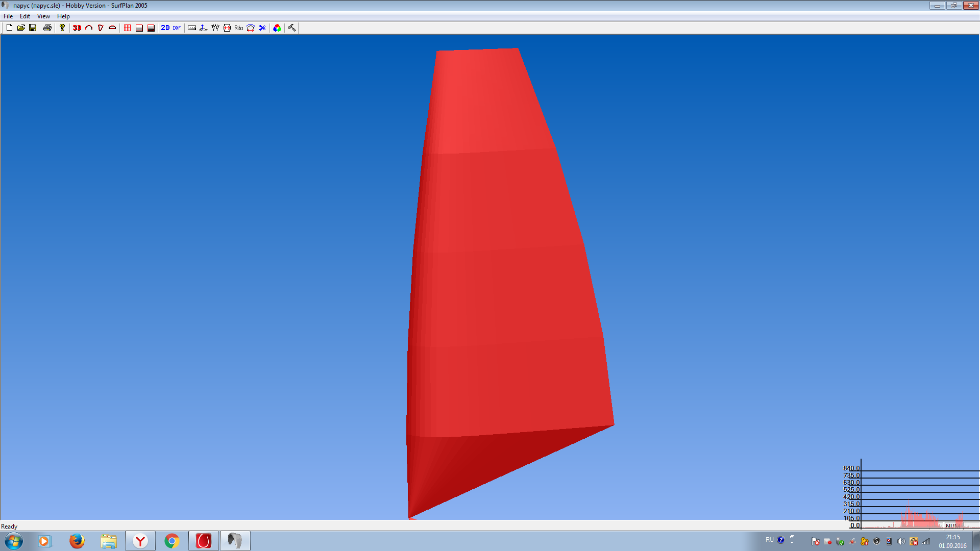
Task: Click the front arc view icon
Action: [x=89, y=28]
